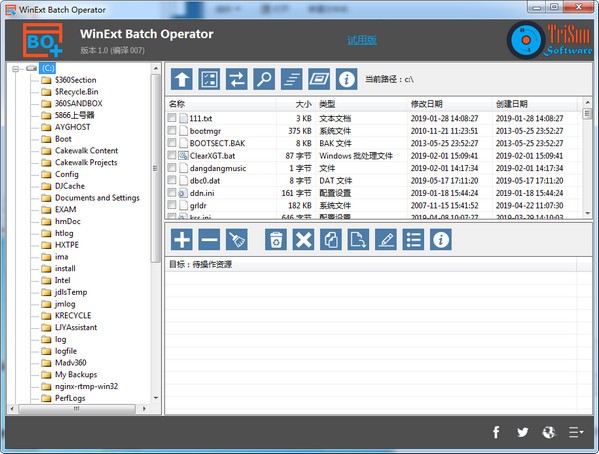
Task: Open the Cakewalk Content folder
Action: click(x=86, y=151)
